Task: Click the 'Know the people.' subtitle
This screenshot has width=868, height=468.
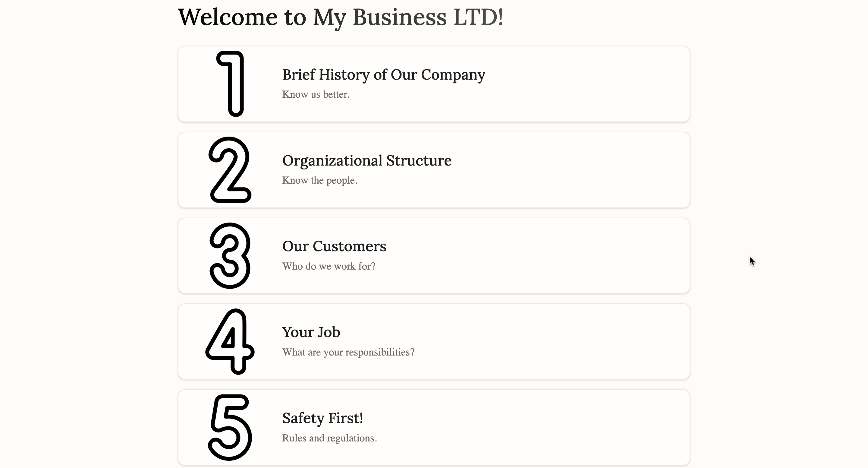Action: pyautogui.click(x=319, y=180)
